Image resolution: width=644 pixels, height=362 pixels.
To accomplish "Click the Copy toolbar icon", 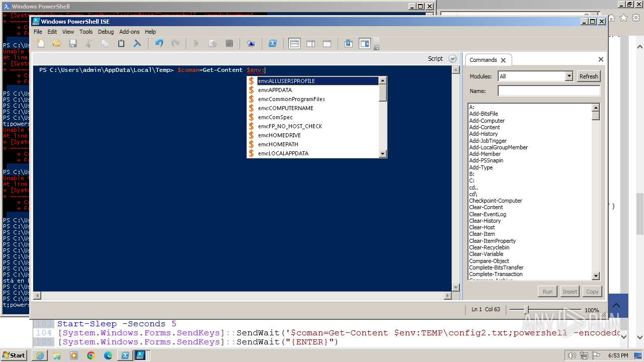I will click(x=105, y=44).
